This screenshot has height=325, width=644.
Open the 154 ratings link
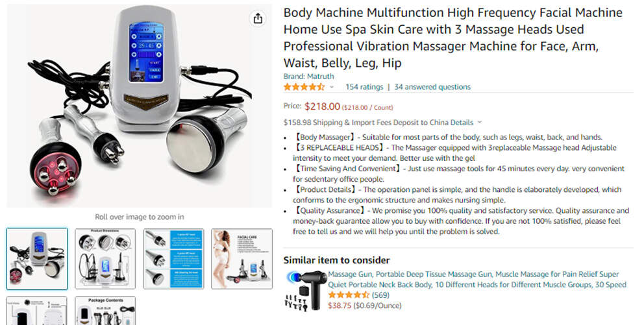(364, 87)
